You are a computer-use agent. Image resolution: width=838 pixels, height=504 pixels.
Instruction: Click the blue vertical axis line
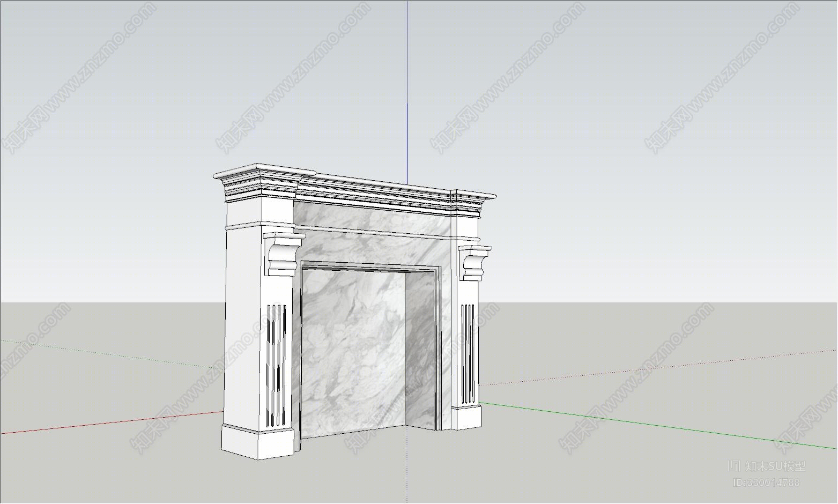407,92
